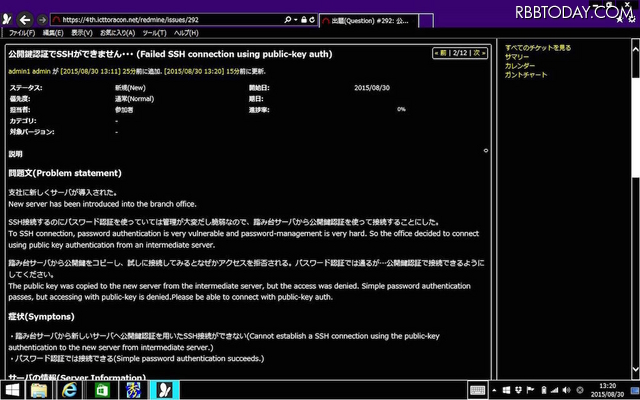Click the battery status tray icon
The width and height of the screenshot is (640, 400).
click(x=544, y=391)
